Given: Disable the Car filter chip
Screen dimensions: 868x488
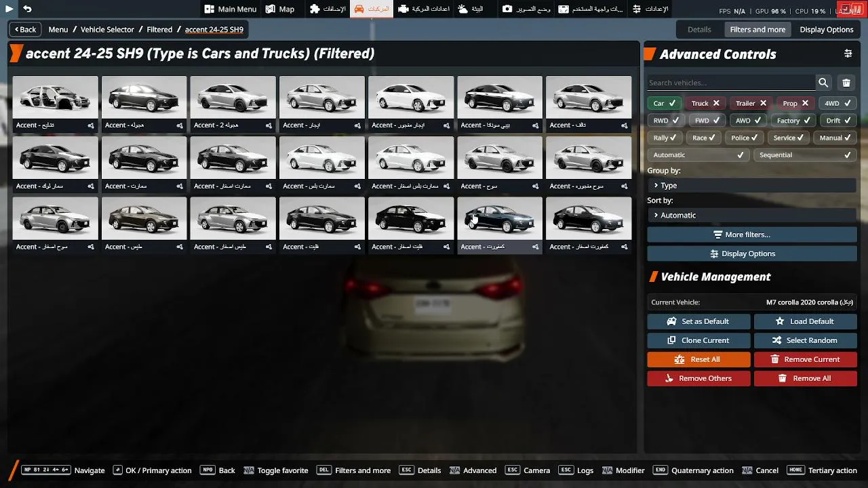Looking at the screenshot, I should [664, 103].
